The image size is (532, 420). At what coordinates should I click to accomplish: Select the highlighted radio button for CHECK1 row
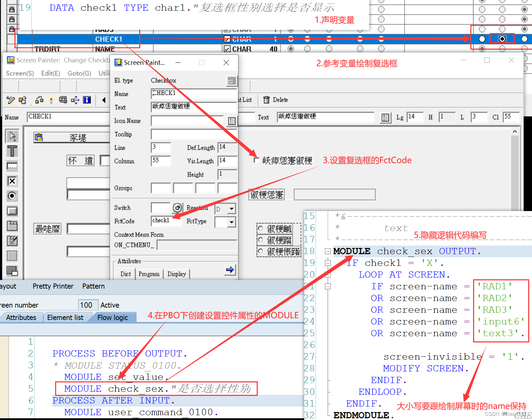click(x=502, y=39)
